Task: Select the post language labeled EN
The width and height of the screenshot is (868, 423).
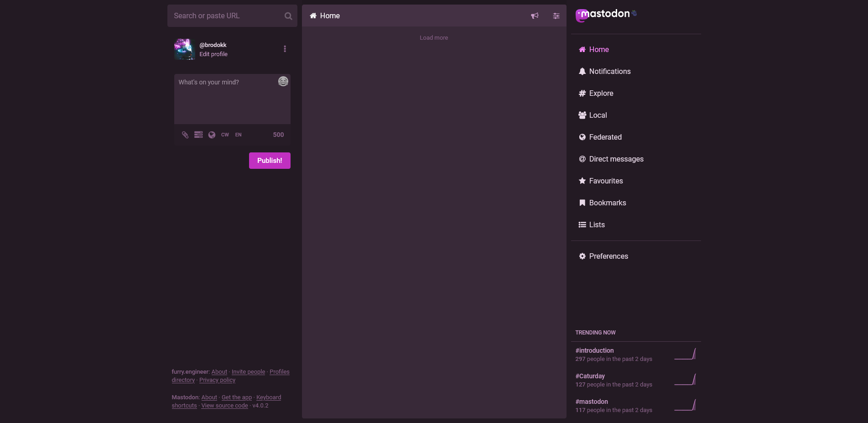Action: [238, 135]
